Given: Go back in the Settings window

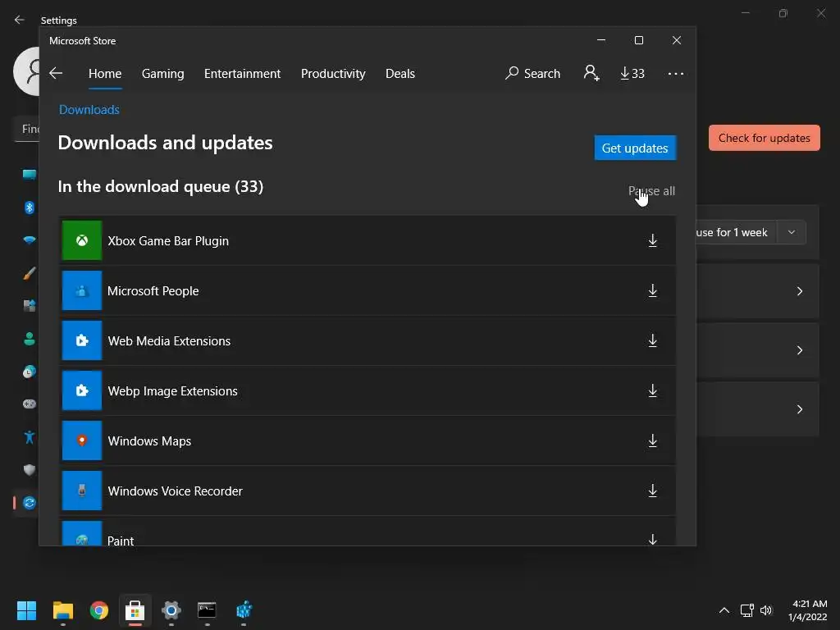Looking at the screenshot, I should pyautogui.click(x=20, y=20).
